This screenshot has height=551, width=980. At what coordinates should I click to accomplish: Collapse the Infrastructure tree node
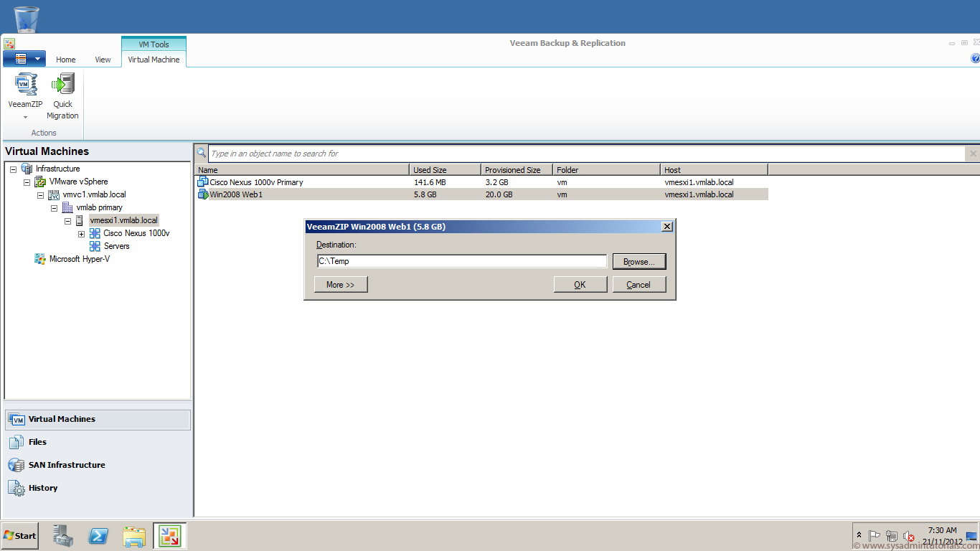pyautogui.click(x=13, y=169)
